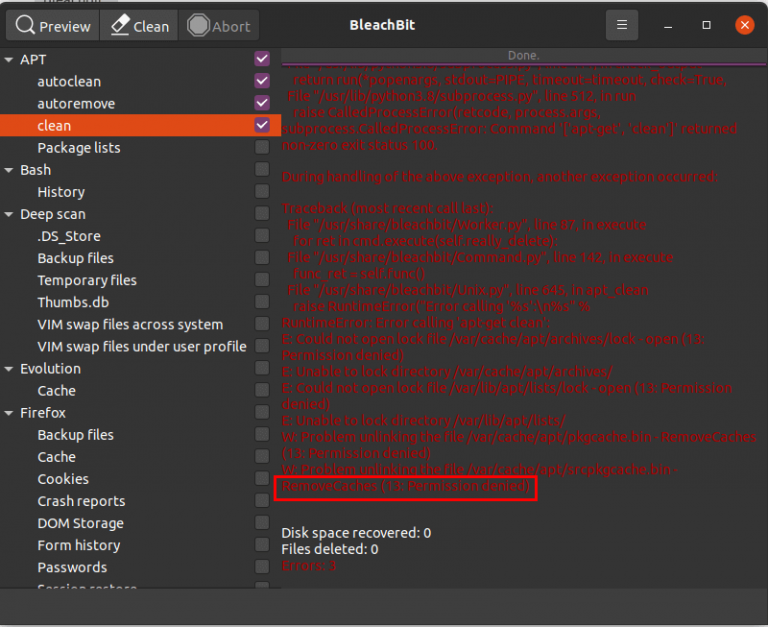The image size is (768, 627).
Task: Collapse the Evolution tree group
Action: pos(9,369)
